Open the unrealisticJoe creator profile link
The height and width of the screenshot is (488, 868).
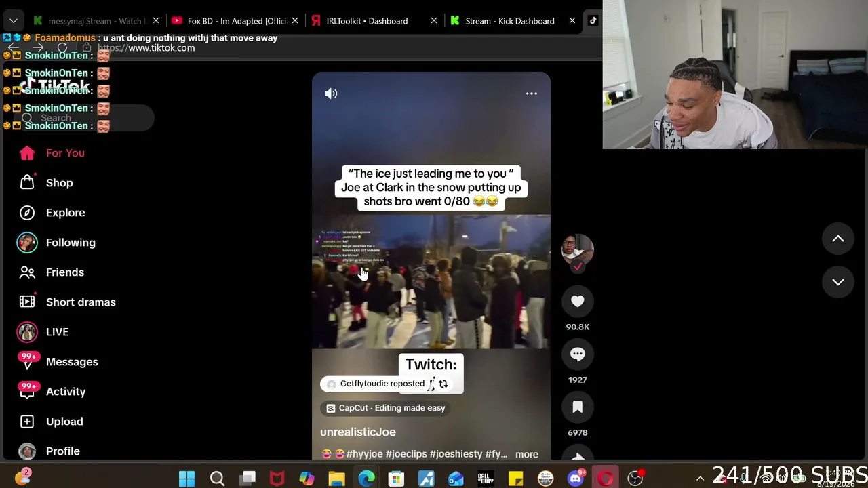[x=358, y=432]
